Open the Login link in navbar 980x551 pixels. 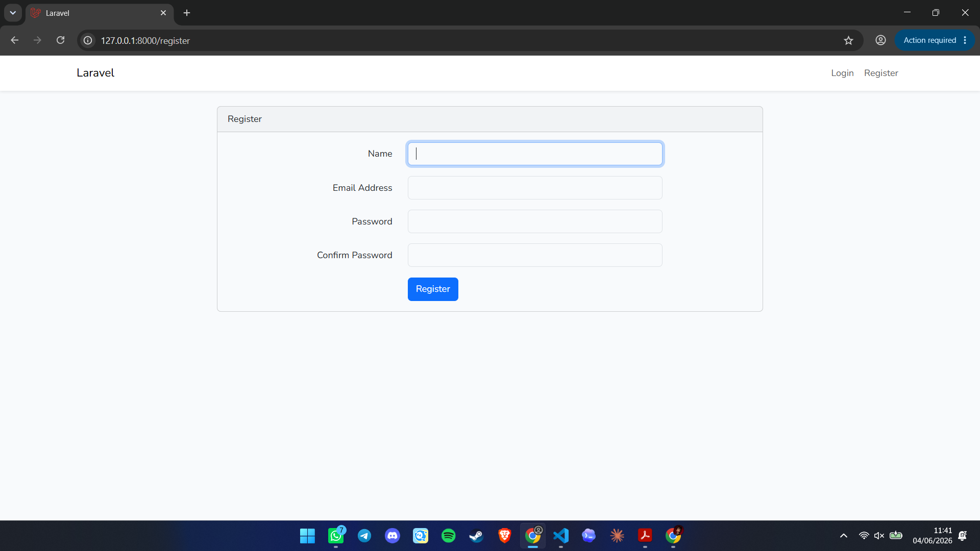(x=842, y=73)
